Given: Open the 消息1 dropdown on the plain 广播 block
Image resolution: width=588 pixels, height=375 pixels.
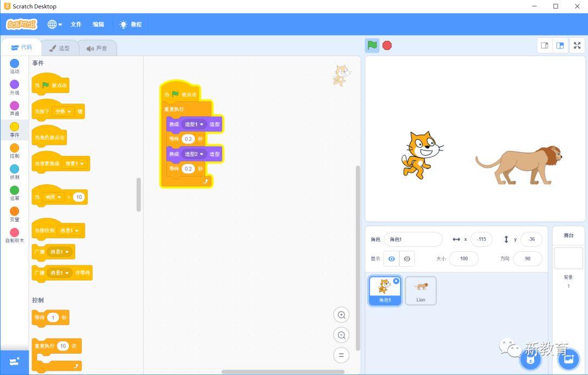Looking at the screenshot, I should [59, 252].
